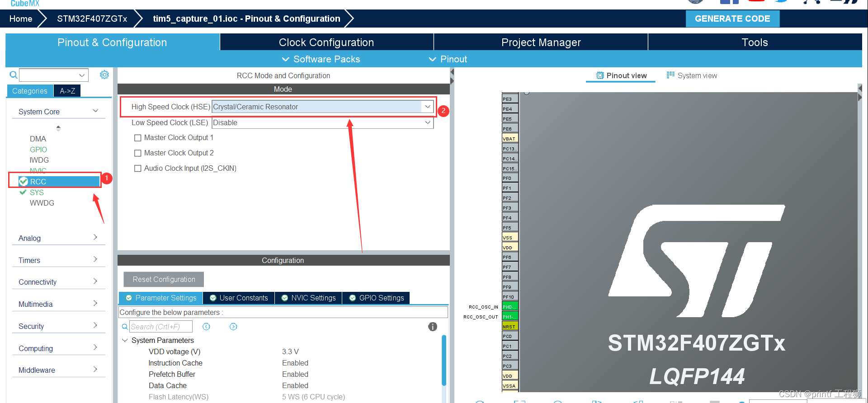The width and height of the screenshot is (868, 403).
Task: Switch to the A->Z sorting tab
Action: tap(67, 91)
